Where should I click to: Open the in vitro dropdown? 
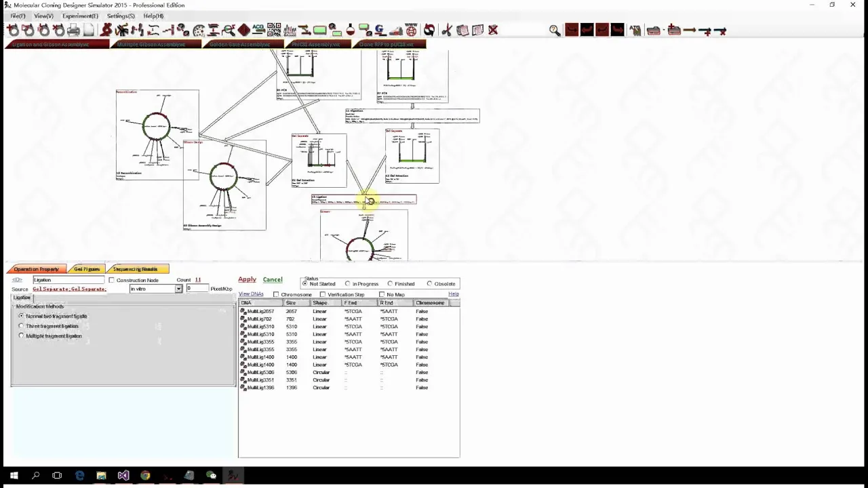[x=178, y=289]
